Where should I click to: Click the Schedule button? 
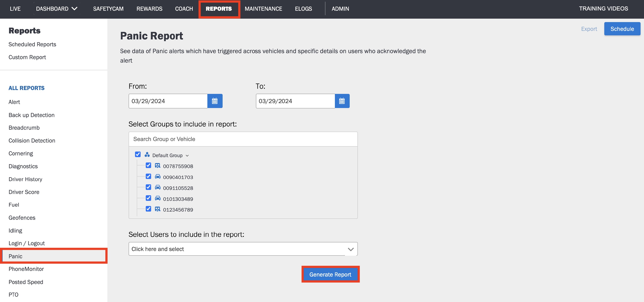pos(622,29)
